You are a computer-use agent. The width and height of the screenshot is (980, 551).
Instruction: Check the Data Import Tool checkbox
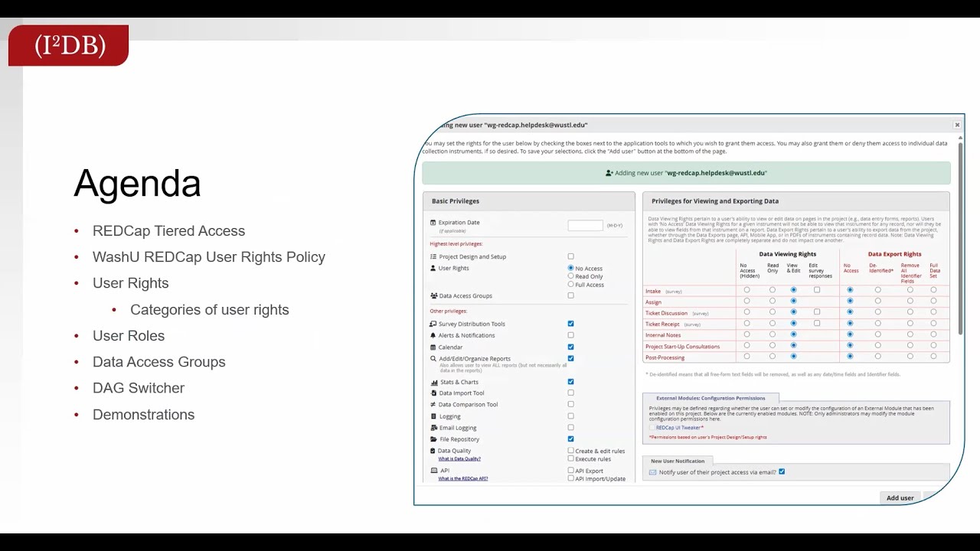tap(570, 393)
